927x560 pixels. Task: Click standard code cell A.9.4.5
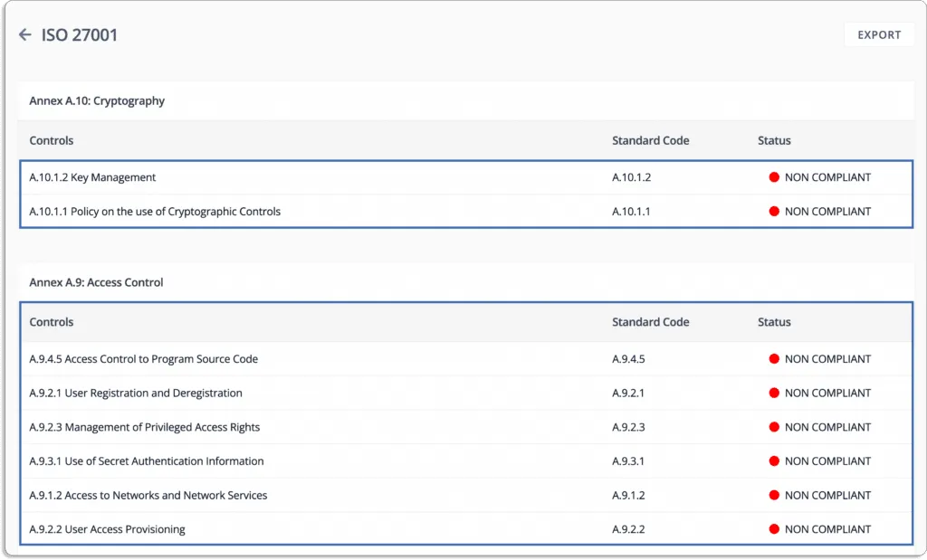(628, 359)
